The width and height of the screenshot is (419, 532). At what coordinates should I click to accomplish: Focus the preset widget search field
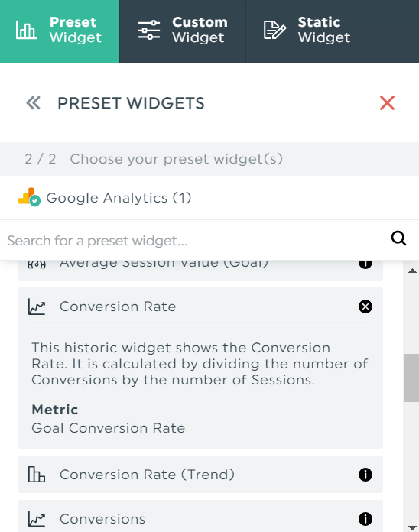[197, 241]
